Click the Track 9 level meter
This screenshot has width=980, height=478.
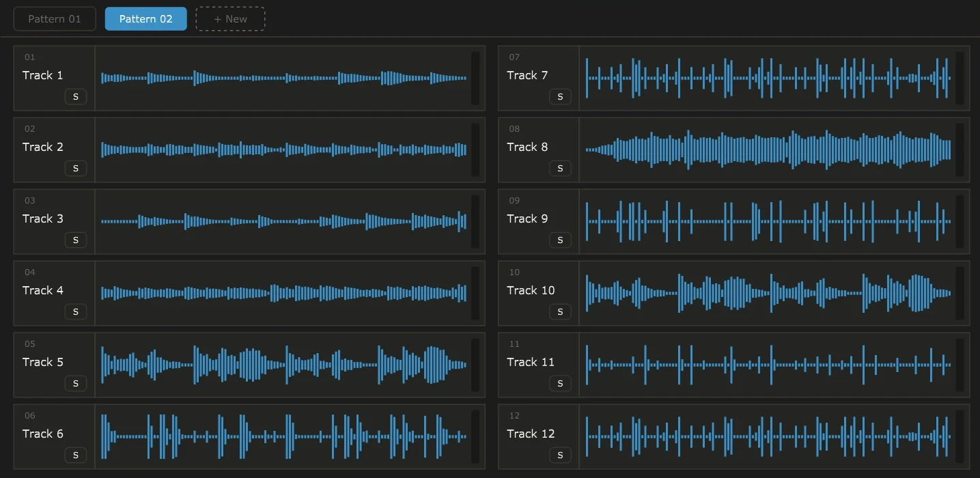click(x=960, y=221)
